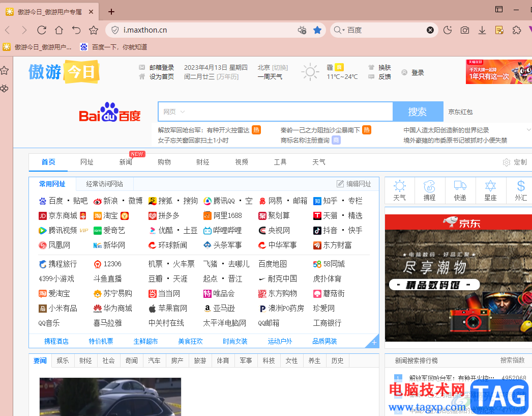Click the 携程酒店 bottom link
Image resolution: width=532 pixels, height=416 pixels.
56,341
